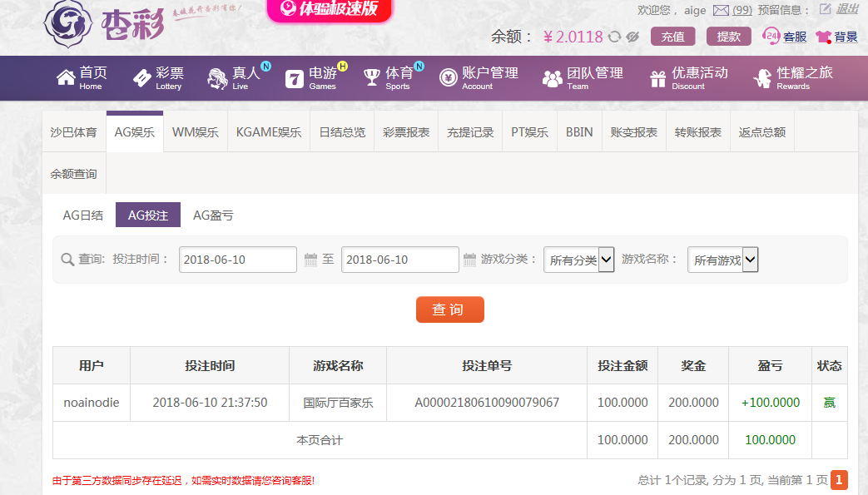The width and height of the screenshot is (868, 495).
Task: Switch to the 余额查询 tab
Action: pos(73,174)
